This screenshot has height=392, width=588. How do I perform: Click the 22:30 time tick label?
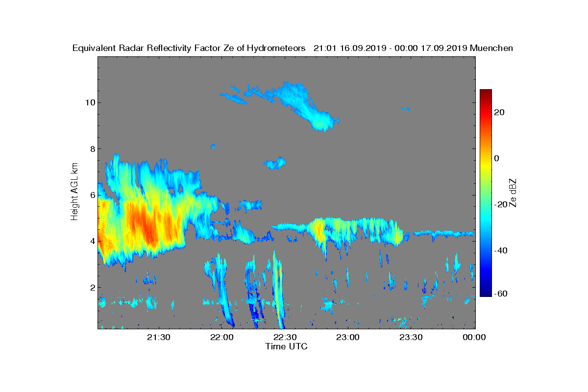(285, 337)
